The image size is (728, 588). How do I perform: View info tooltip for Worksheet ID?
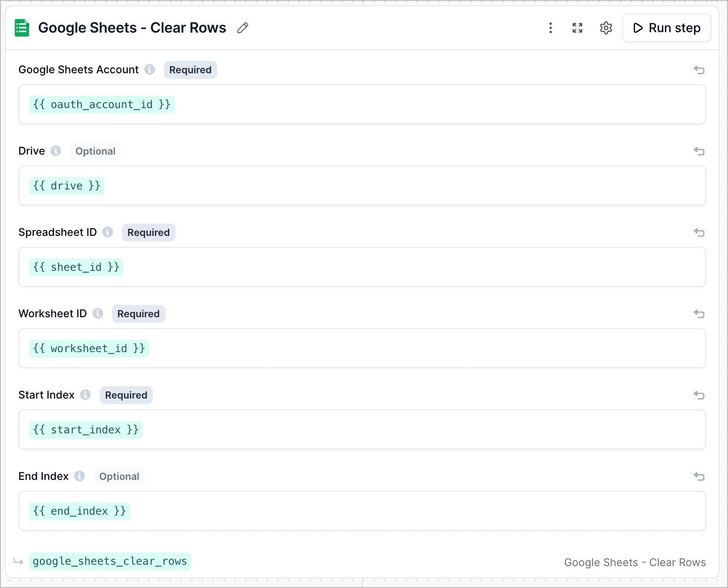[98, 313]
